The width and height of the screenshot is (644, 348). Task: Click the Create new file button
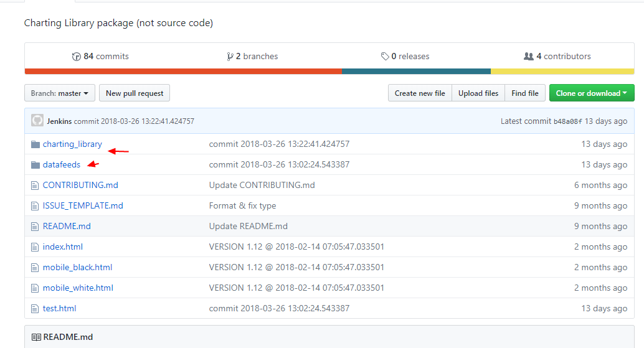(x=420, y=93)
